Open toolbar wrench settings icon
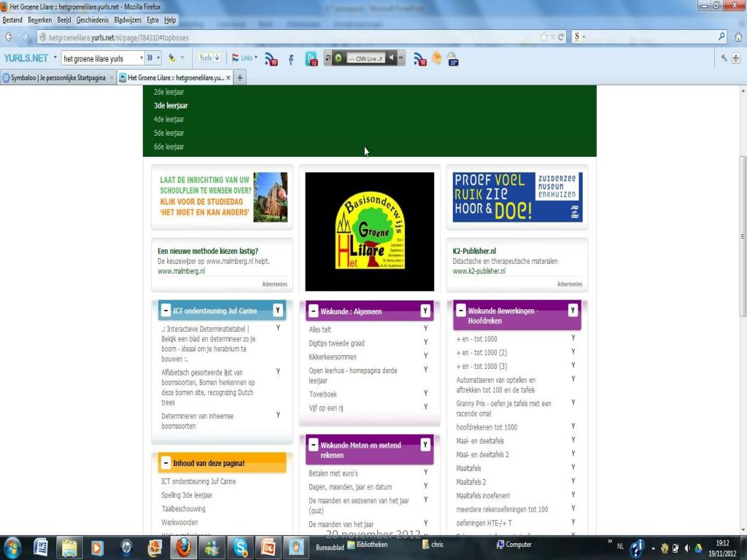The height and width of the screenshot is (560, 747). pos(724,58)
